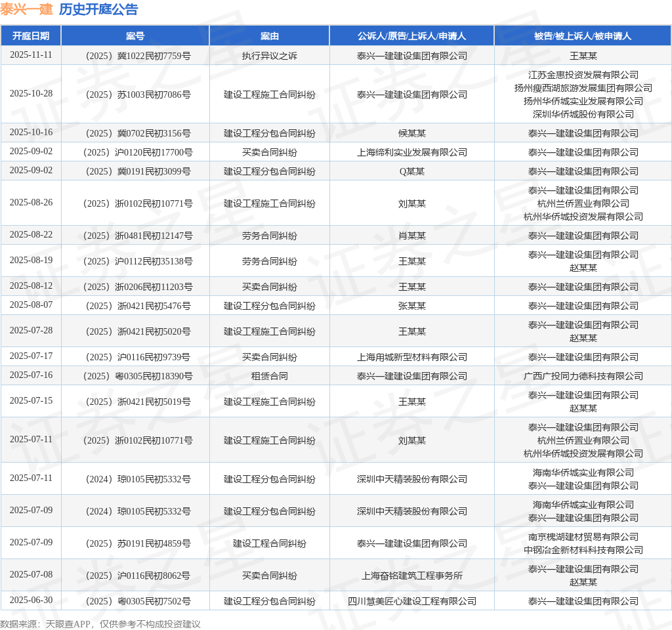Click defendant 中钢冶金新材料科技有限公司
This screenshot has height=630, width=672.
tap(583, 549)
